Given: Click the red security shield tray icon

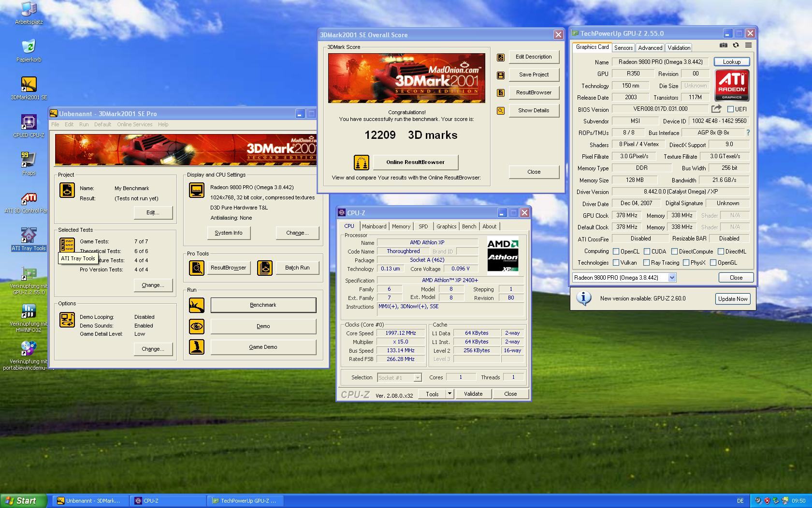Looking at the screenshot, I should [x=767, y=501].
